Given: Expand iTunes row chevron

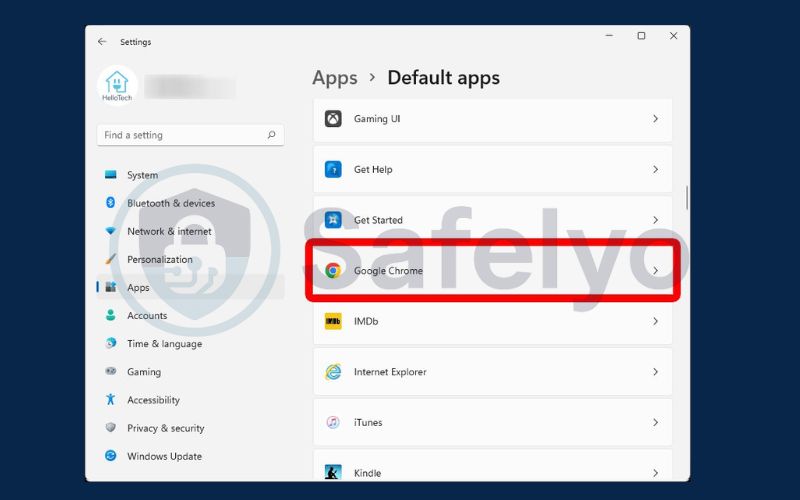Looking at the screenshot, I should tap(656, 422).
